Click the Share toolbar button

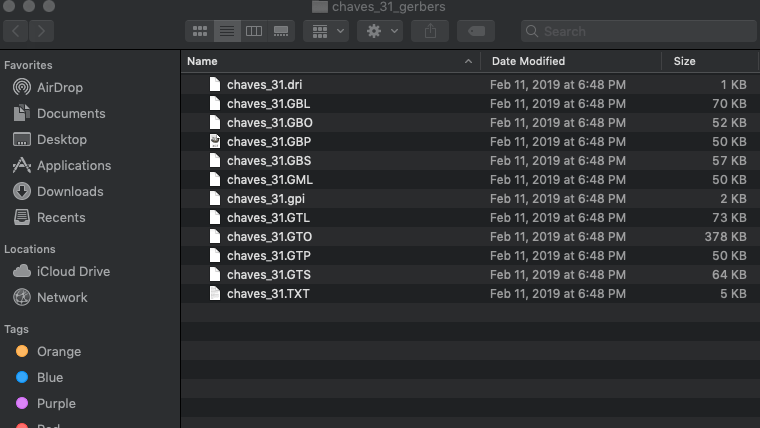[430, 31]
